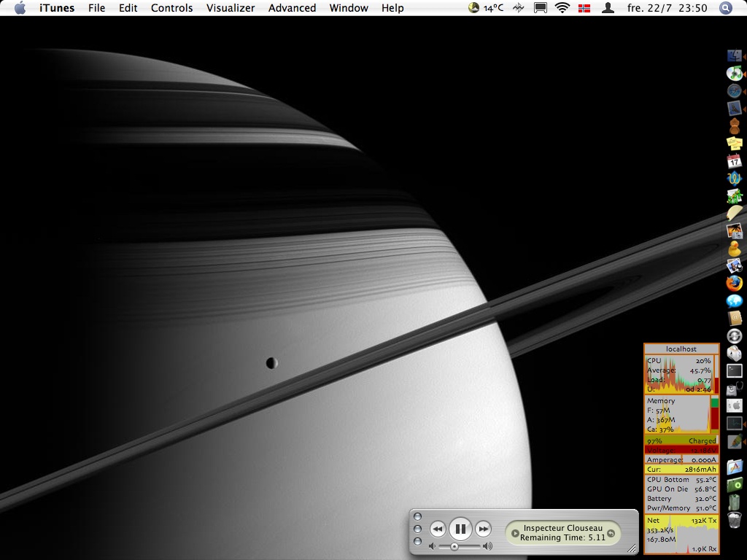Click the Spotlight search icon
This screenshot has height=560, width=747.
[725, 8]
